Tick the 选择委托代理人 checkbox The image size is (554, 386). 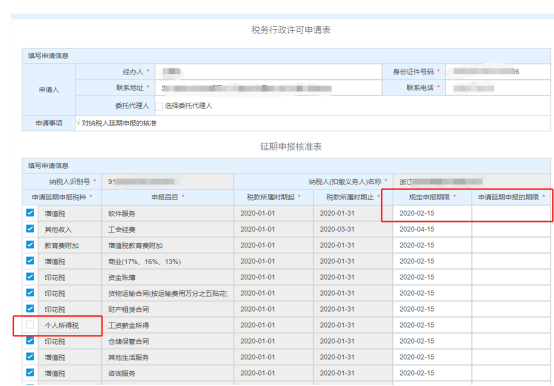pos(159,106)
